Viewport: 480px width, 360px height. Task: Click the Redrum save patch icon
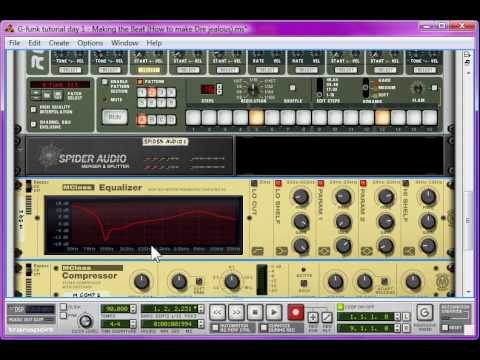tap(58, 96)
